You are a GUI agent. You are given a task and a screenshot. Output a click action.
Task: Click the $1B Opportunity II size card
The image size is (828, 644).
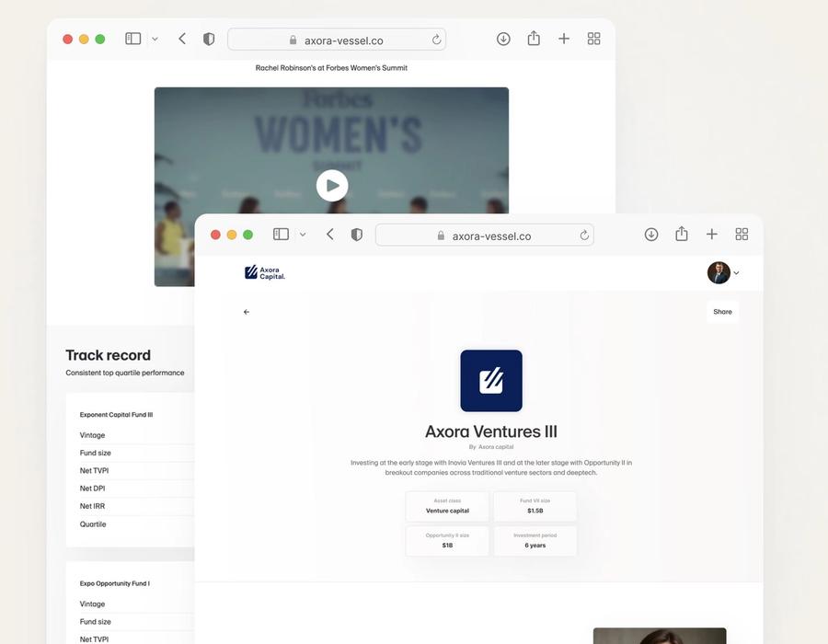point(447,541)
